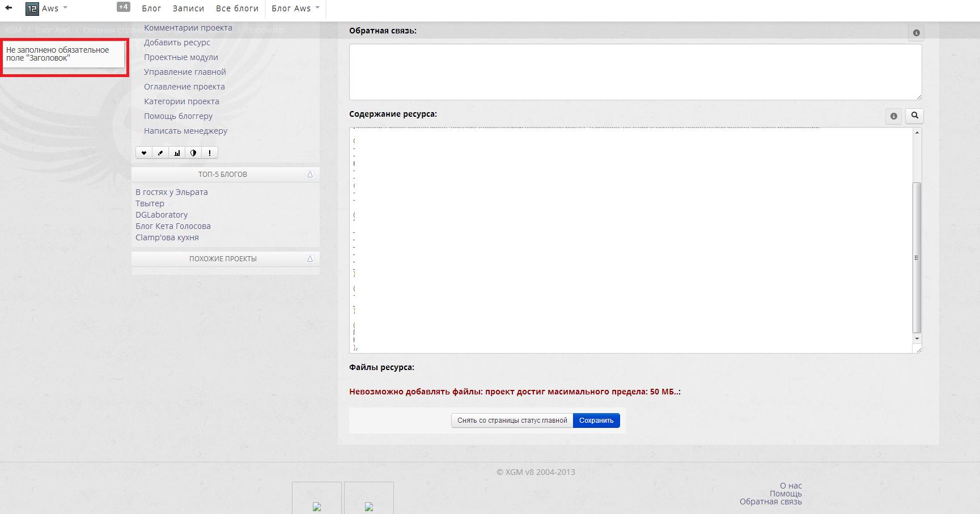Screen dimensions: 980x514
Task: Click the Сохранить button
Action: point(596,420)
